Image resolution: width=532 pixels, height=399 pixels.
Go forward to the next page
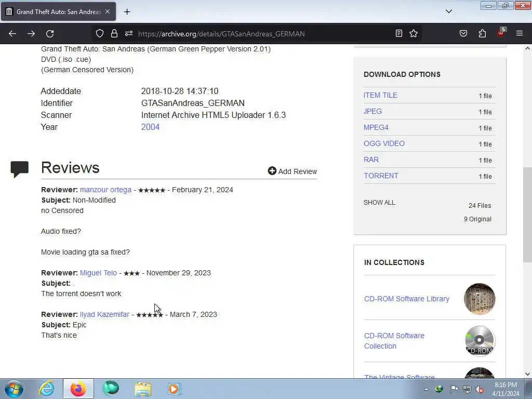point(31,34)
